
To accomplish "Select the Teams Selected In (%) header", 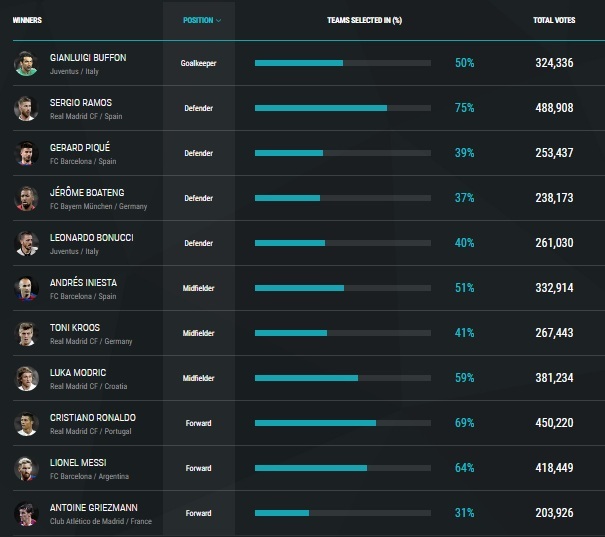I will (365, 20).
